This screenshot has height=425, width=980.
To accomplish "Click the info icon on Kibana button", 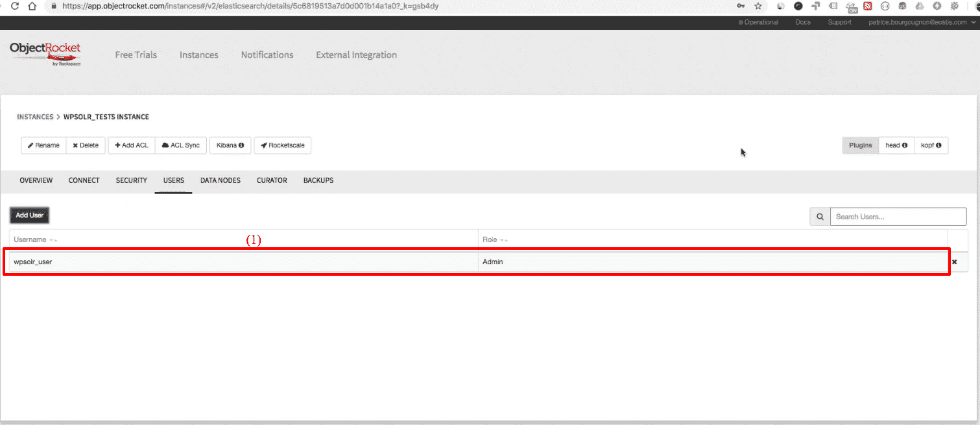I will tap(242, 145).
